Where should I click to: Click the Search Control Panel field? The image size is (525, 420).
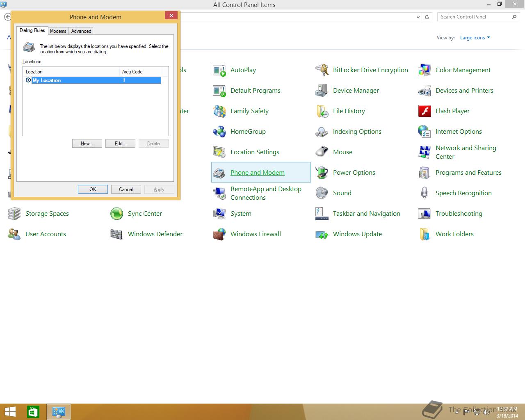pos(475,17)
